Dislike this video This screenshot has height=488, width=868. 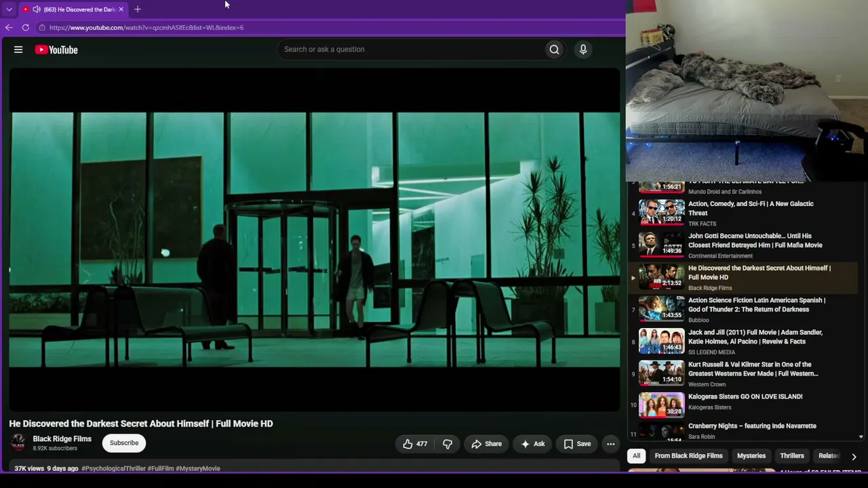(x=448, y=444)
